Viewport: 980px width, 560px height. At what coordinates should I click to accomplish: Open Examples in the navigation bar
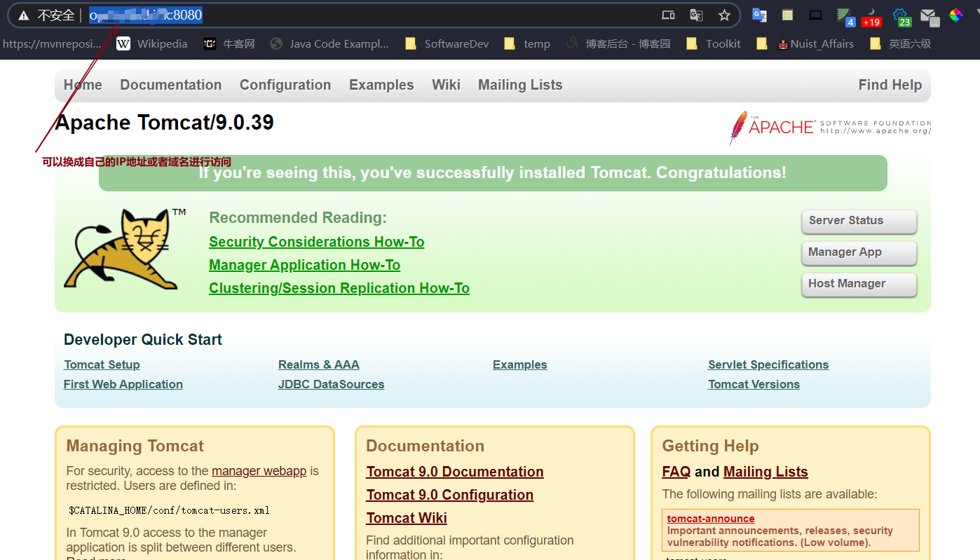click(382, 85)
